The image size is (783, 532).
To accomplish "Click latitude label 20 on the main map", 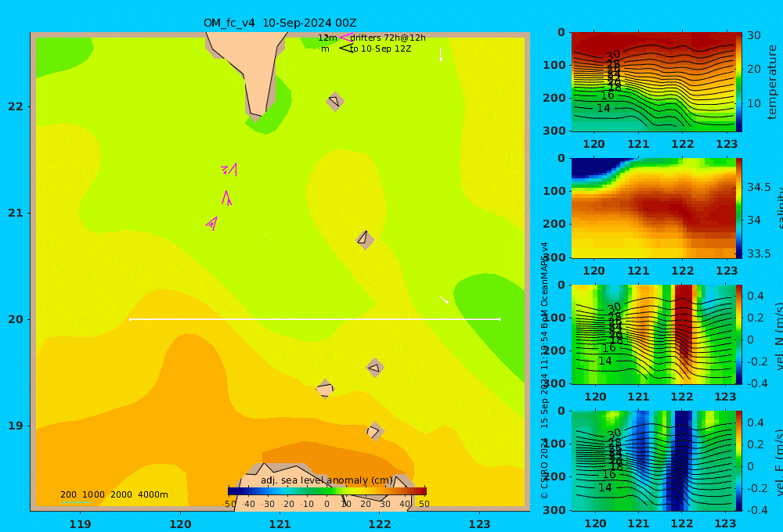I will [x=16, y=319].
